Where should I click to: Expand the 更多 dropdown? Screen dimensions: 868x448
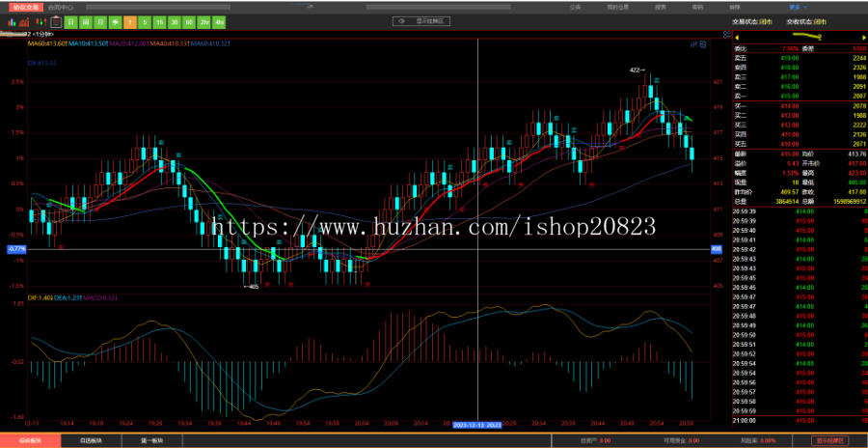point(798,7)
